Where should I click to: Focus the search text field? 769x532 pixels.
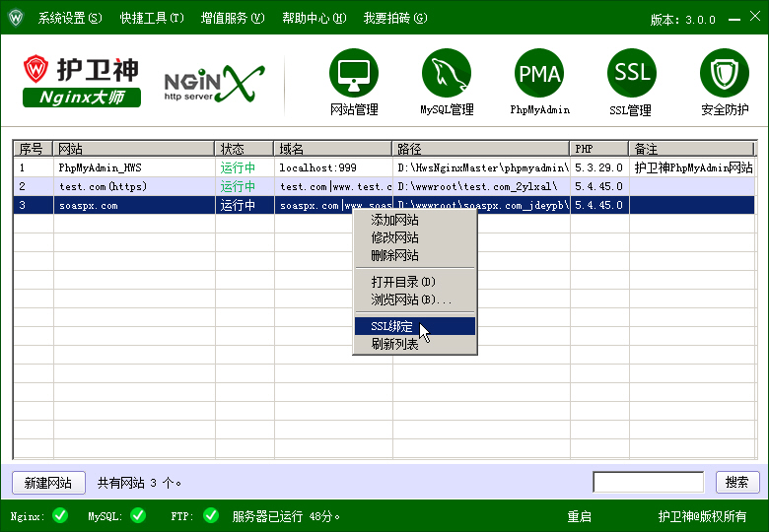[648, 482]
